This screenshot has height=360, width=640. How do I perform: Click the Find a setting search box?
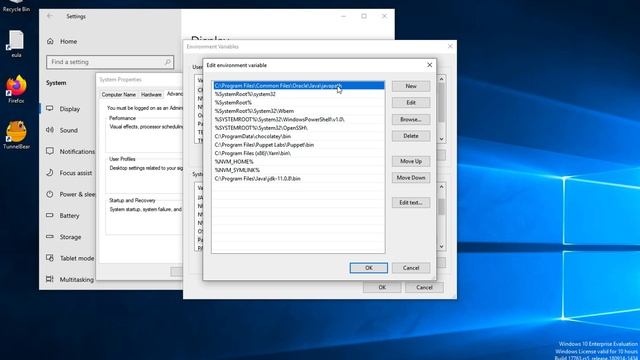(x=110, y=62)
